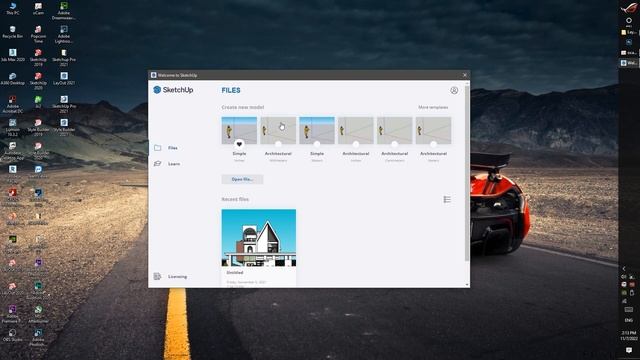Click the Welcome SketchUp taskbar item
The height and width of the screenshot is (360, 640).
(x=629, y=63)
